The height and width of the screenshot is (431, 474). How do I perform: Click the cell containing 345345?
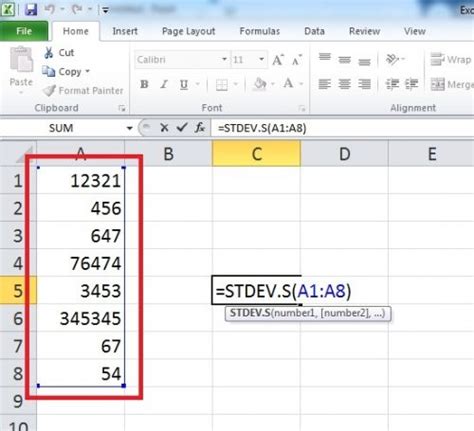point(81,318)
